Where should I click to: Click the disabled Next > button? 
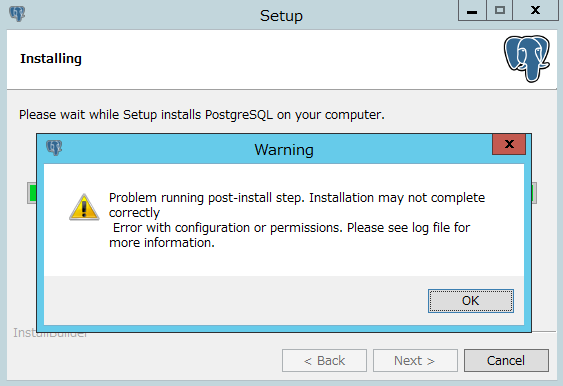point(415,361)
